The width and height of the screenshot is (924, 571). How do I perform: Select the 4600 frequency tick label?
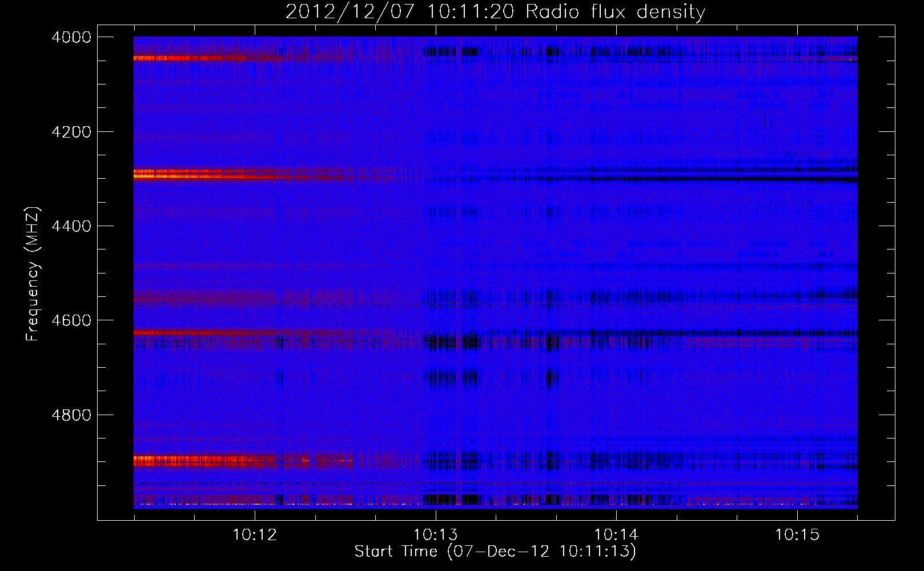pyautogui.click(x=71, y=320)
